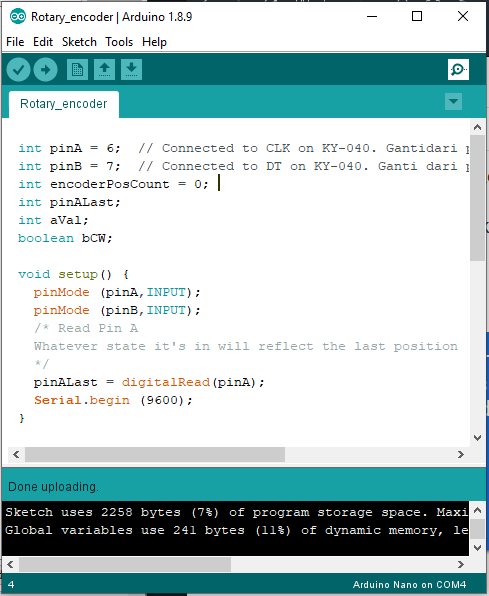The width and height of the screenshot is (489, 596).
Task: Click the line 'boolean bCW;'
Action: click(x=65, y=238)
